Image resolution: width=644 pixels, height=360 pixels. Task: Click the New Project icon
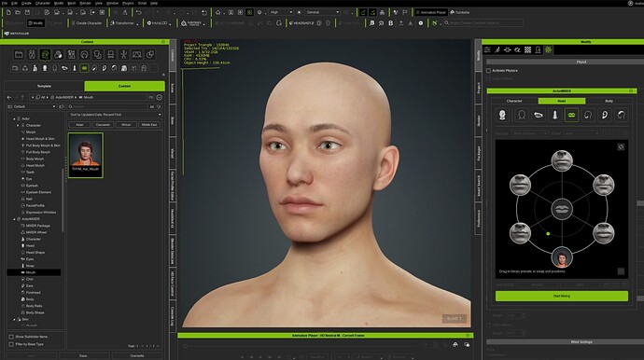tap(8, 12)
